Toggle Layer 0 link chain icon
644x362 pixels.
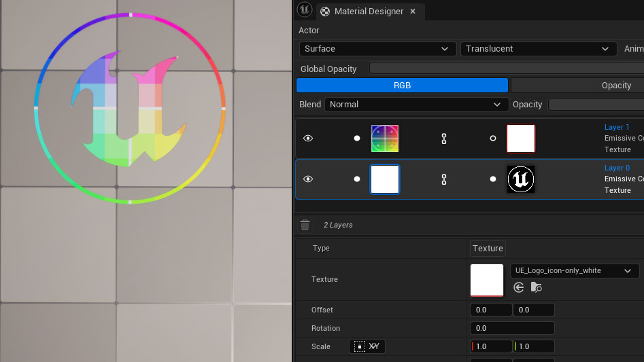(x=444, y=179)
